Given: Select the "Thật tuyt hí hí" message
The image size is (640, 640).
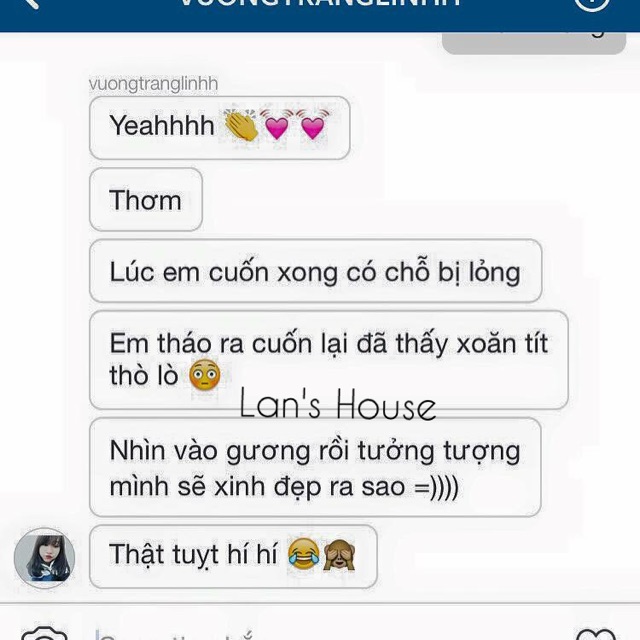Looking at the screenshot, I should tap(233, 556).
